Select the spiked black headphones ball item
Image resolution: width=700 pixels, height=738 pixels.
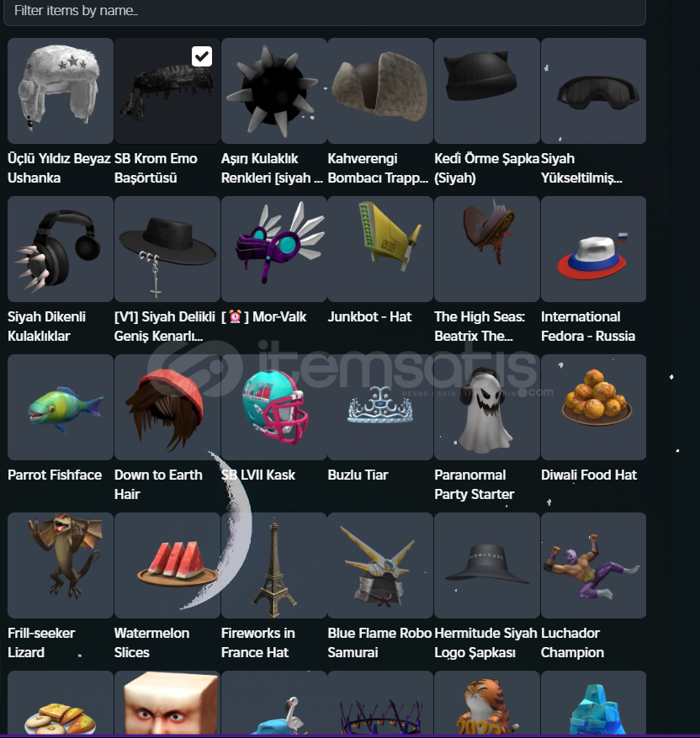(x=273, y=91)
